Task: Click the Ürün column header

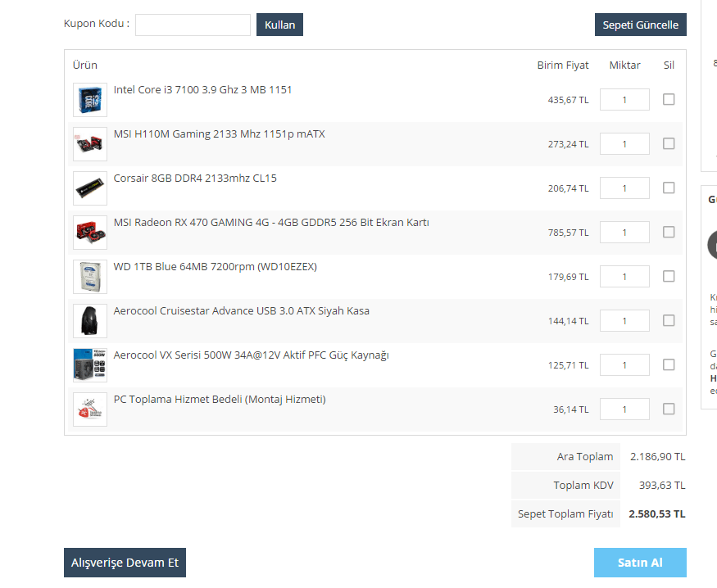Action: pos(85,65)
